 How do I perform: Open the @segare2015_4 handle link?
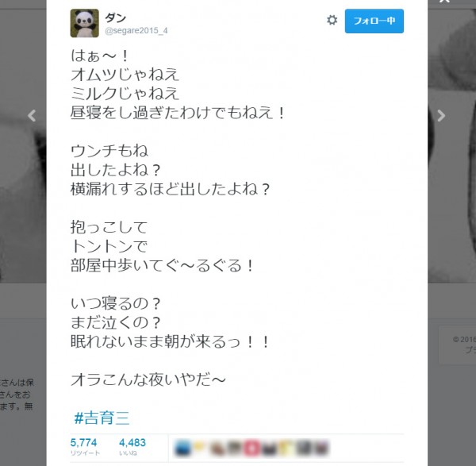[136, 31]
